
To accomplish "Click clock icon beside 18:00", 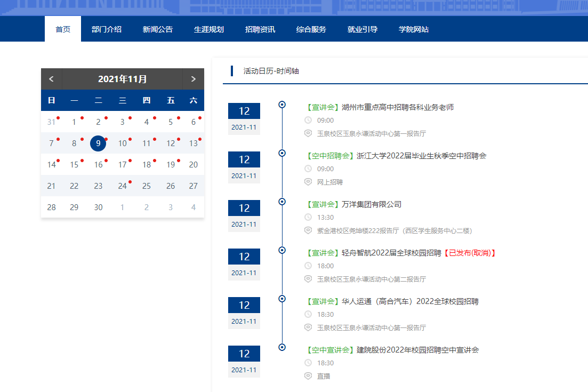I will point(308,266).
